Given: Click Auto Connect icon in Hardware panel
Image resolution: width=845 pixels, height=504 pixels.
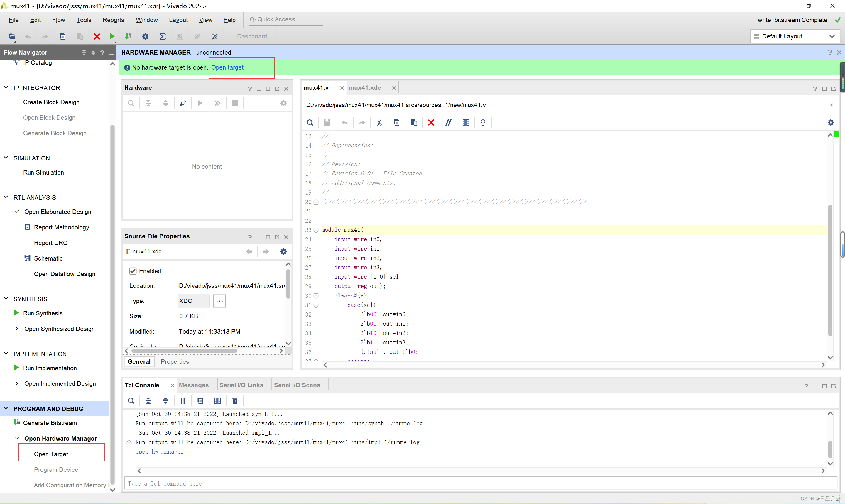Looking at the screenshot, I should [x=183, y=103].
